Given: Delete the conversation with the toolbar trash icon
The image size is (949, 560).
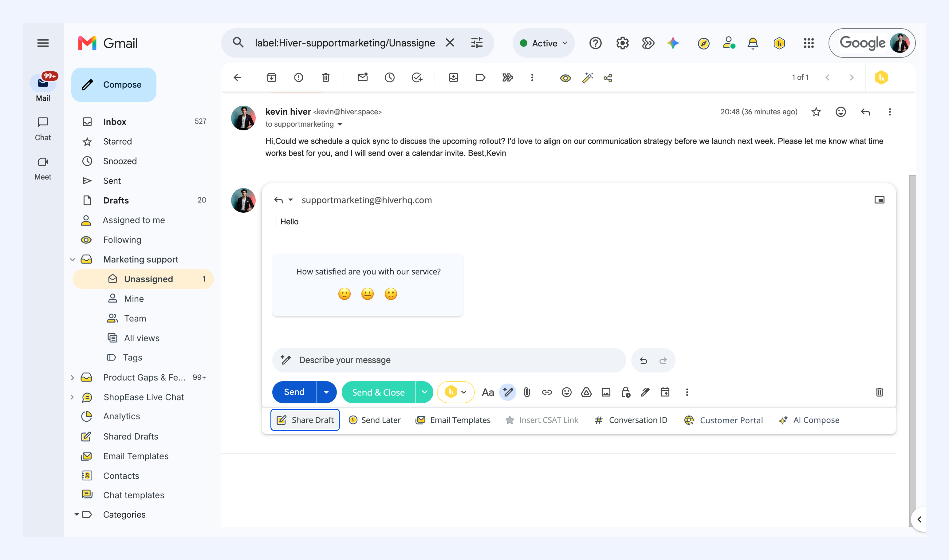Looking at the screenshot, I should point(326,77).
